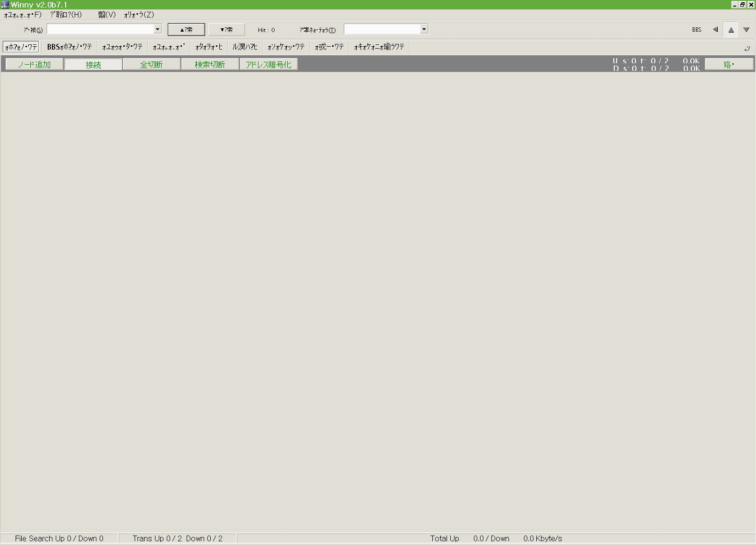Open the second combo box dropdown arrow

[424, 29]
